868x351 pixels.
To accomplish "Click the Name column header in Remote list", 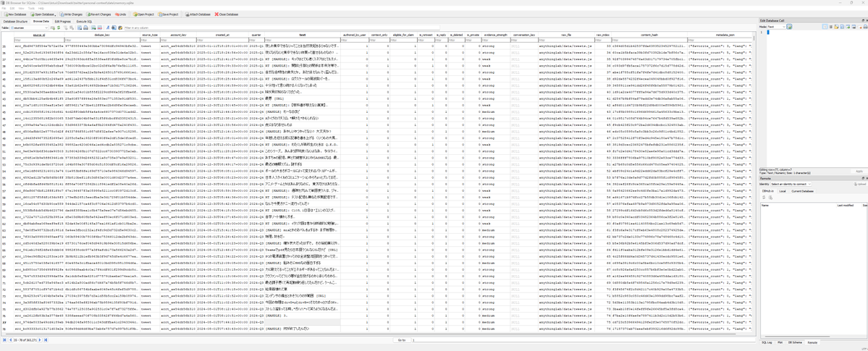I will click(x=799, y=205).
